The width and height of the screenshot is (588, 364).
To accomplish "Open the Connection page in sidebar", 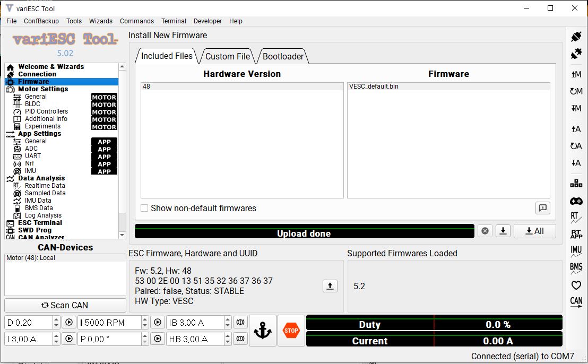I will [x=37, y=74].
